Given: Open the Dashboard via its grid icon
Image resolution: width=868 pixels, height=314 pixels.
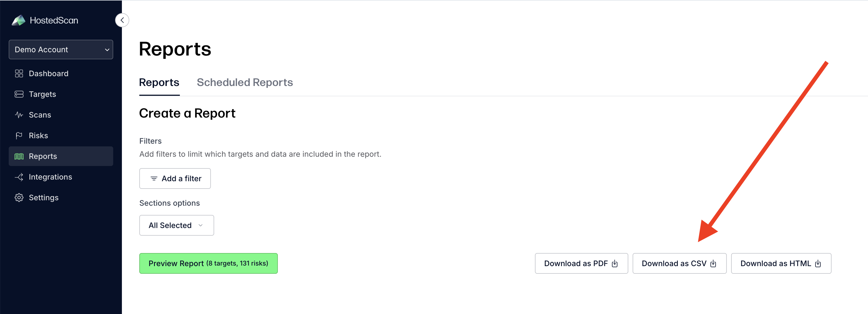Looking at the screenshot, I should [19, 73].
